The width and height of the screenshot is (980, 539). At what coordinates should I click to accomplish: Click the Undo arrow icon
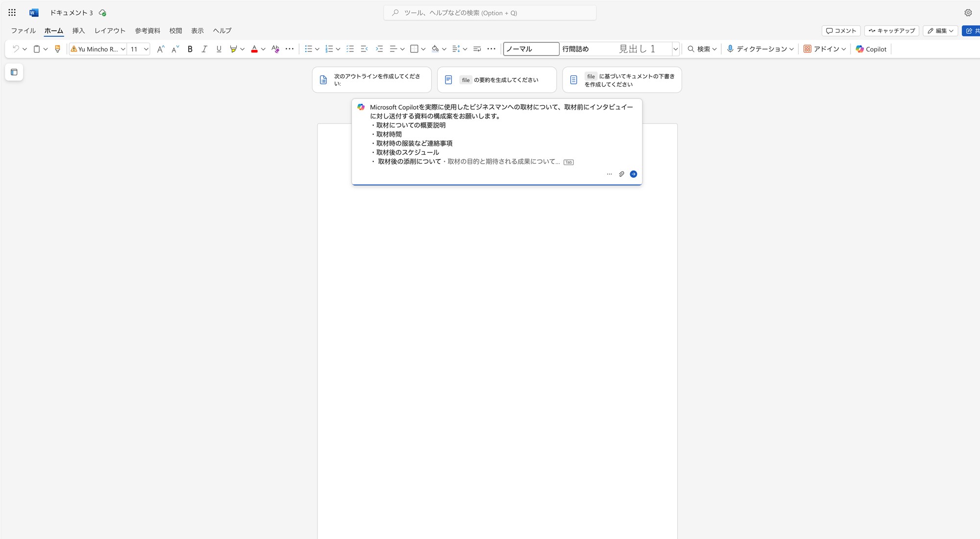(16, 49)
